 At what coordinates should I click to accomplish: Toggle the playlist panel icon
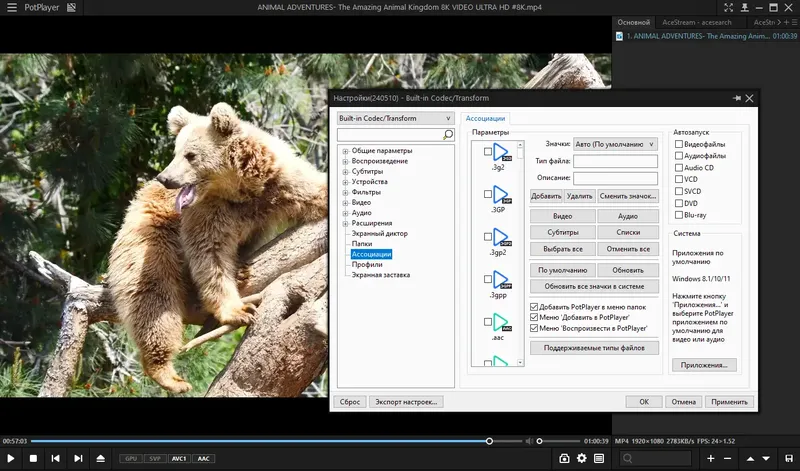[598, 458]
